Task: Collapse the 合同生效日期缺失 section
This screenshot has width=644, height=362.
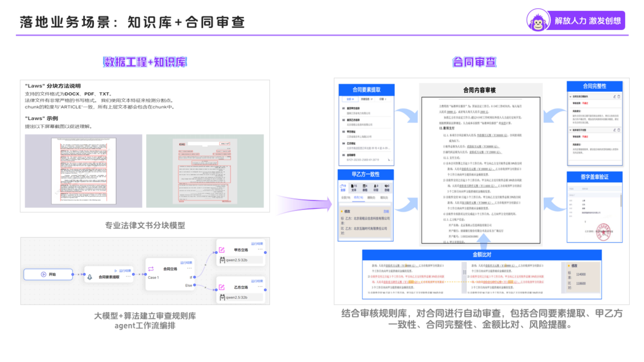Action: point(570,97)
